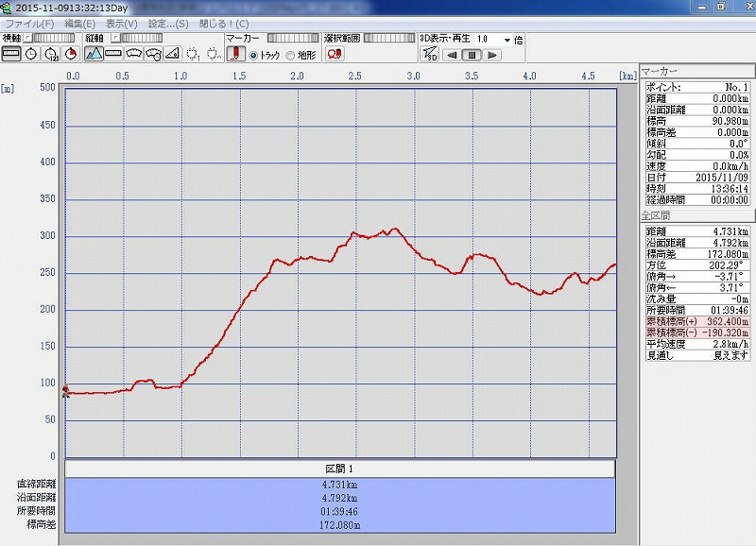Select the elevation mountain vertical-axis icon
This screenshot has height=546, width=756.
(x=94, y=54)
